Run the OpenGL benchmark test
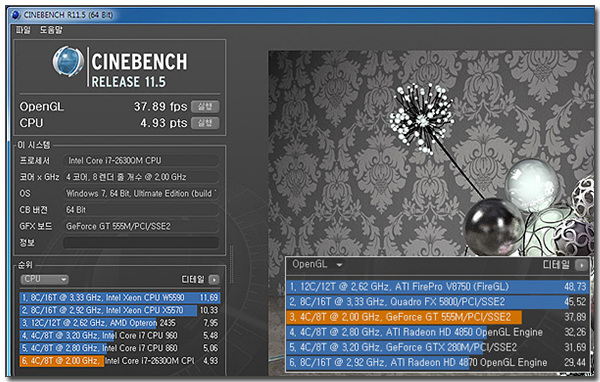Screen dimensions: 600x382 tap(205, 106)
